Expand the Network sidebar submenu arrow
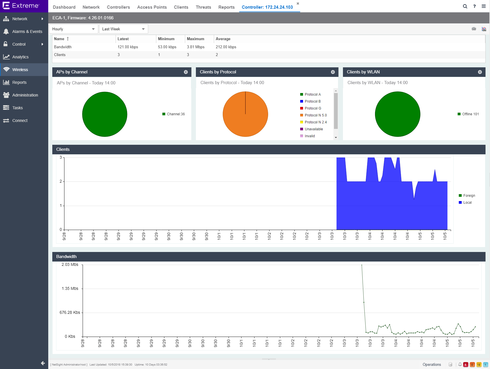 pyautogui.click(x=42, y=19)
